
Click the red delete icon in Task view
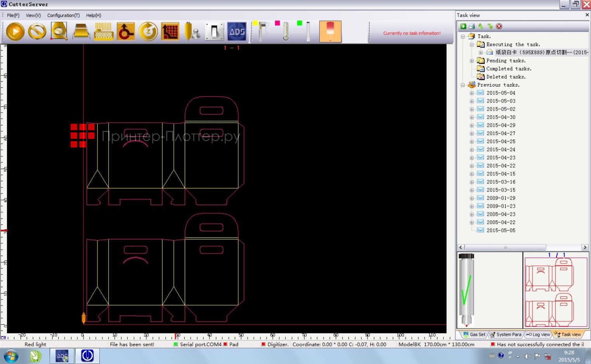pos(499,26)
